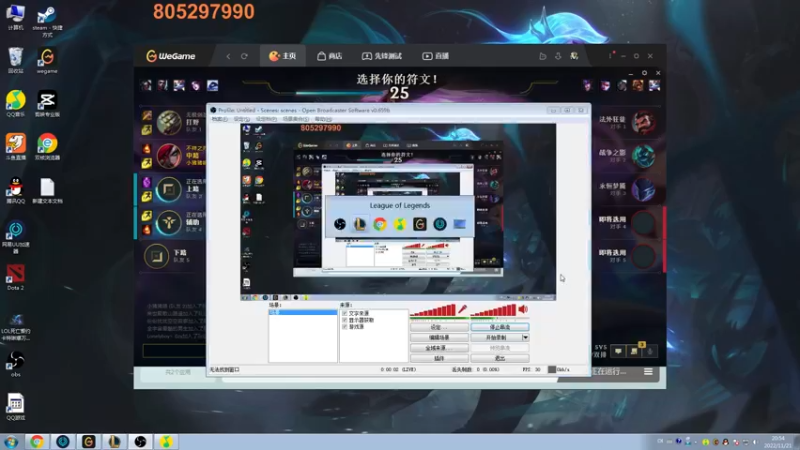Pick the League of Legends icon in switcher

360,224
